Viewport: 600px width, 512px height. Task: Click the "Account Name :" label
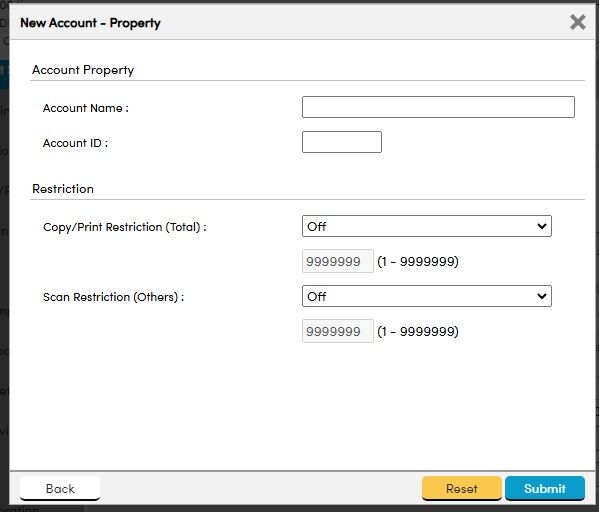pos(86,108)
